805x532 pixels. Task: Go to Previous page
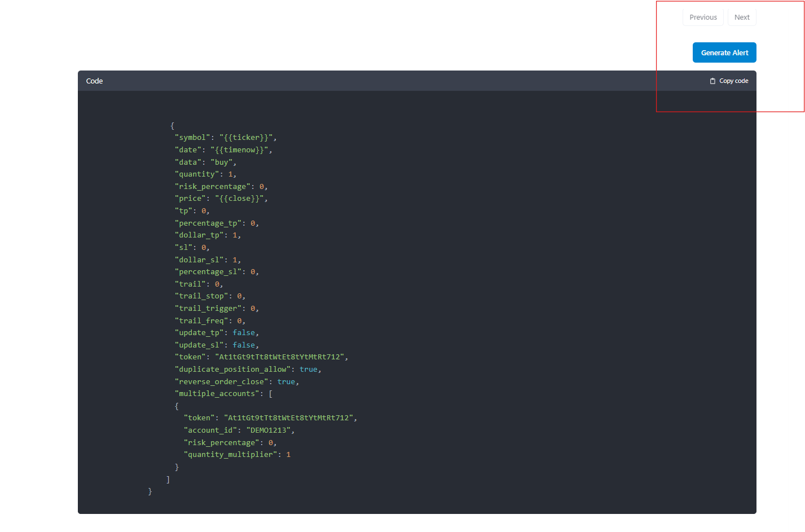703,17
